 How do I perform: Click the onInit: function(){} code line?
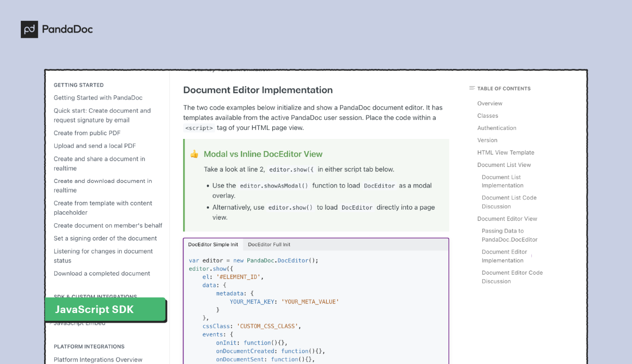[251, 343]
